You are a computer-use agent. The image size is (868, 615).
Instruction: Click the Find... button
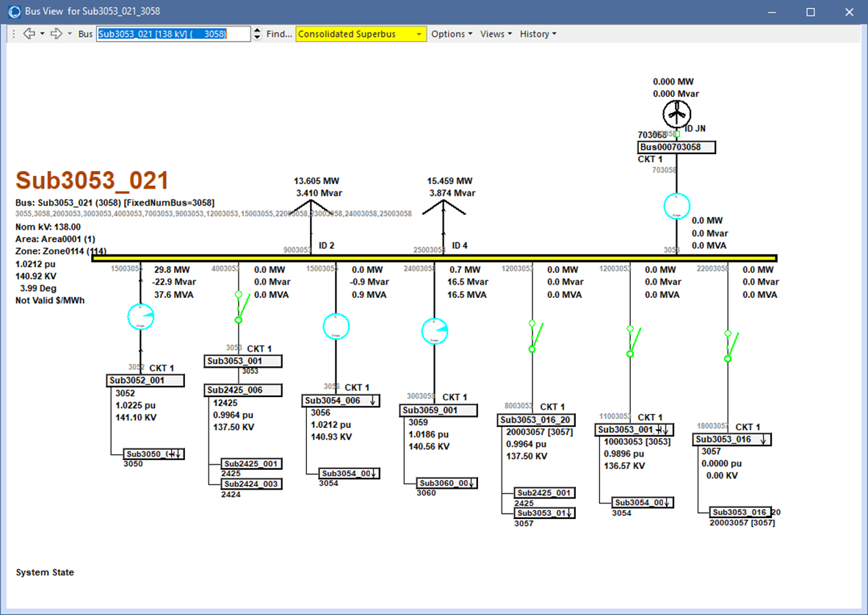[279, 34]
